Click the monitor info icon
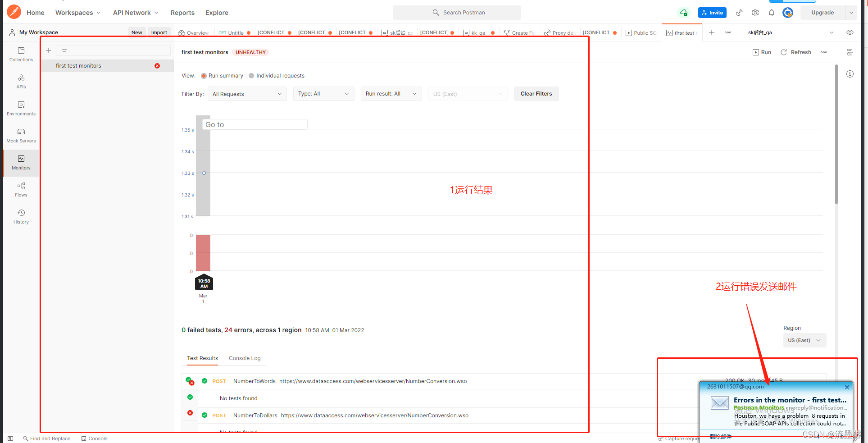The height and width of the screenshot is (443, 868). pyautogui.click(x=850, y=74)
